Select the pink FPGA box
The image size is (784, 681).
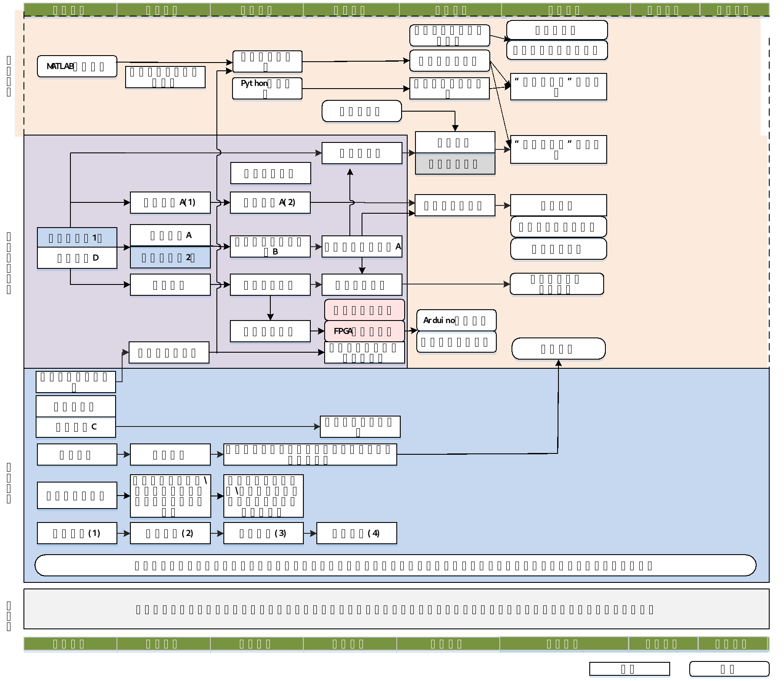tap(364, 331)
